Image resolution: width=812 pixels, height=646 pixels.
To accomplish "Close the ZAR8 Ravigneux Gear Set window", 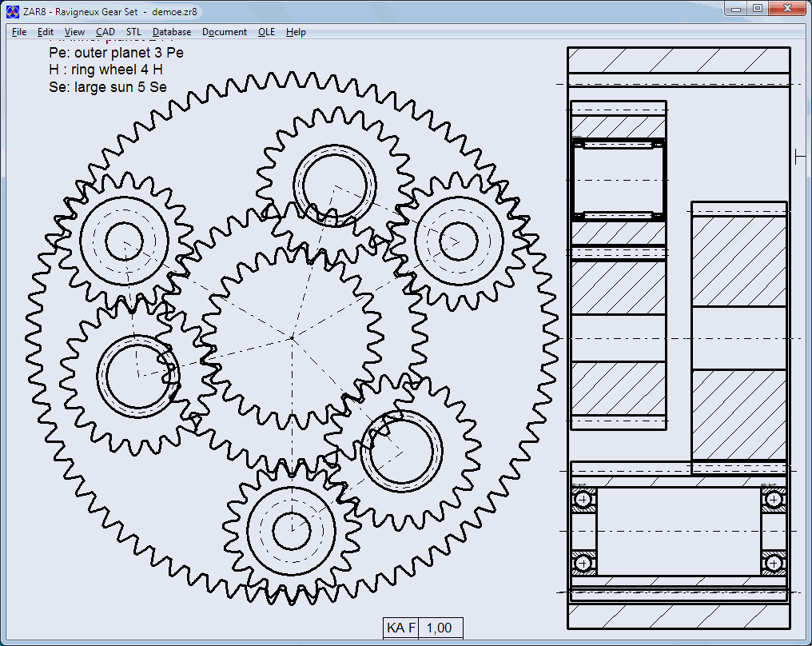I will [786, 9].
